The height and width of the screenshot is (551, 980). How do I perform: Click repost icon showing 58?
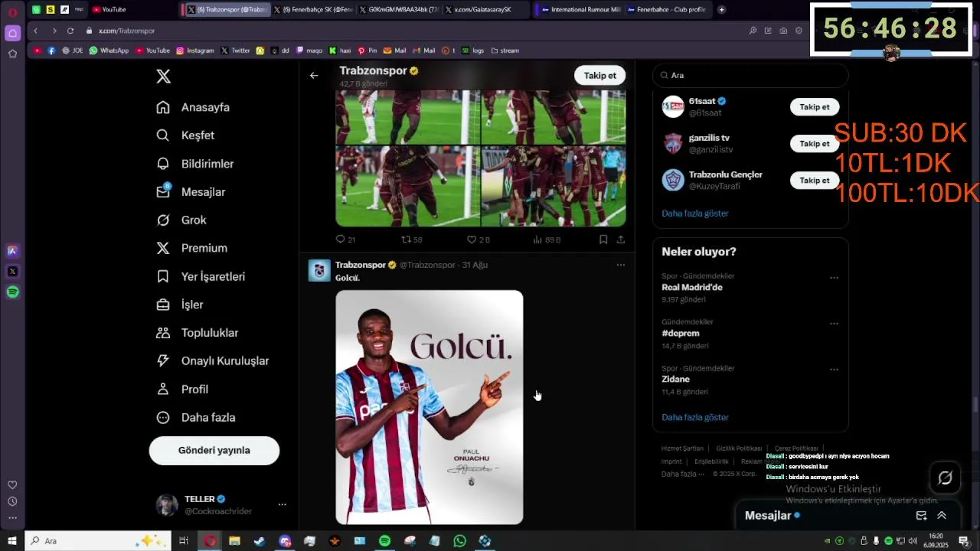coord(407,240)
